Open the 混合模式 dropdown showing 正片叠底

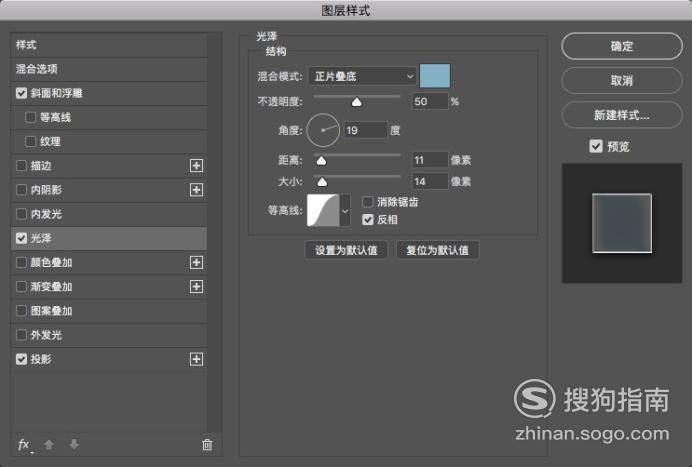[x=362, y=76]
